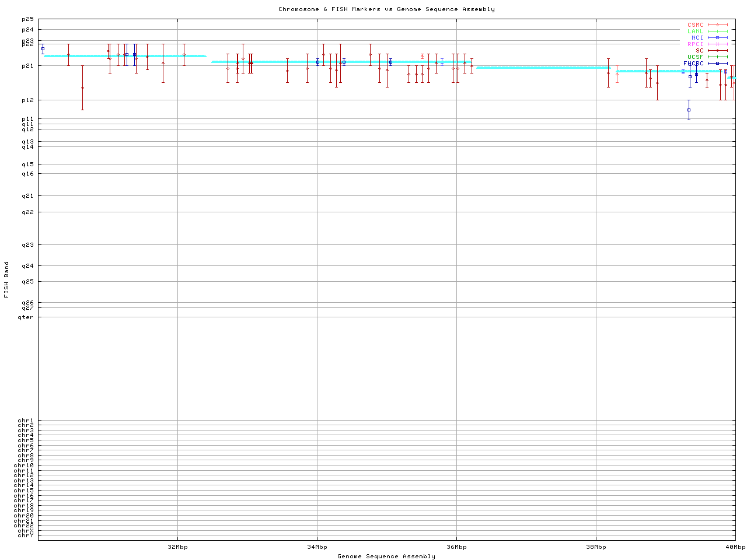This screenshot has height=560, width=747.
Task: Click the lone blue square marker below p12
Action: point(689,110)
